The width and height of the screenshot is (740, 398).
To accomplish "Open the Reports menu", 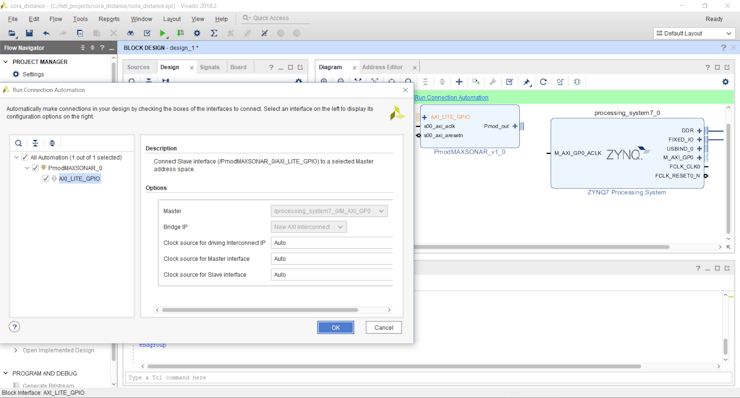I will 109,19.
